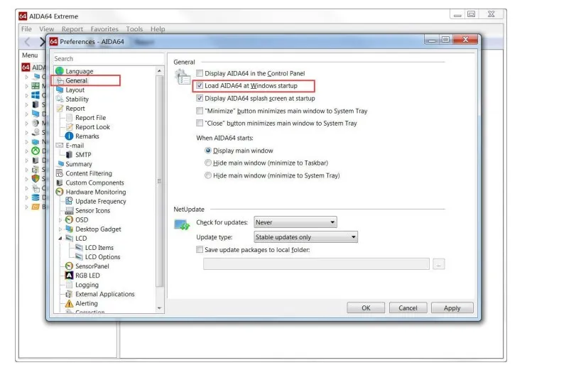
Task: Enable Display AIDA64 in Control Panel
Action: (200, 73)
